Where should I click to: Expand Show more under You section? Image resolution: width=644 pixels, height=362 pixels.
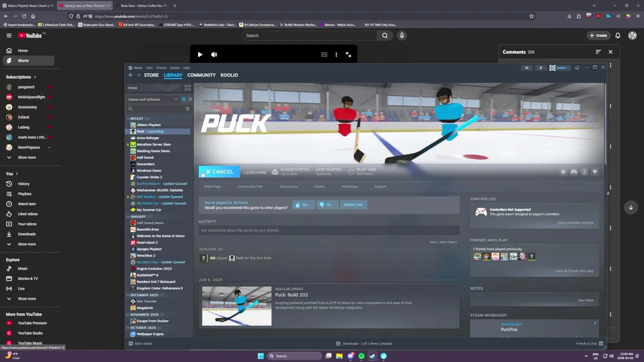point(27,244)
